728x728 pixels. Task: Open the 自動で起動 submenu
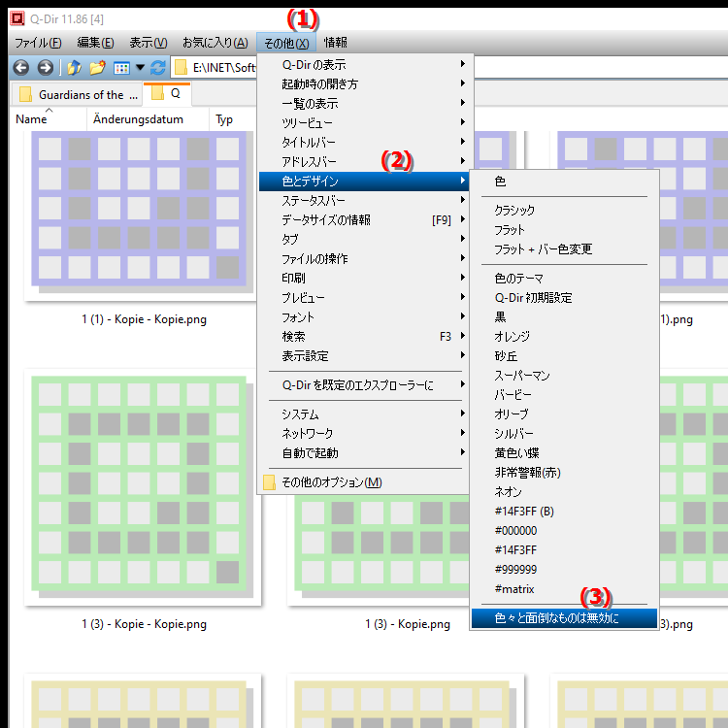[364, 452]
